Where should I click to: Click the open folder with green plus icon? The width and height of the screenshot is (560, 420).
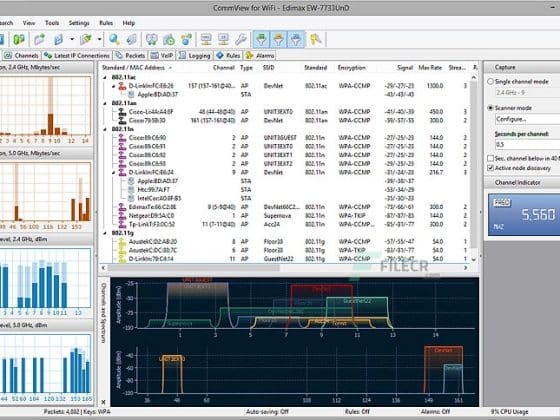click(39, 39)
